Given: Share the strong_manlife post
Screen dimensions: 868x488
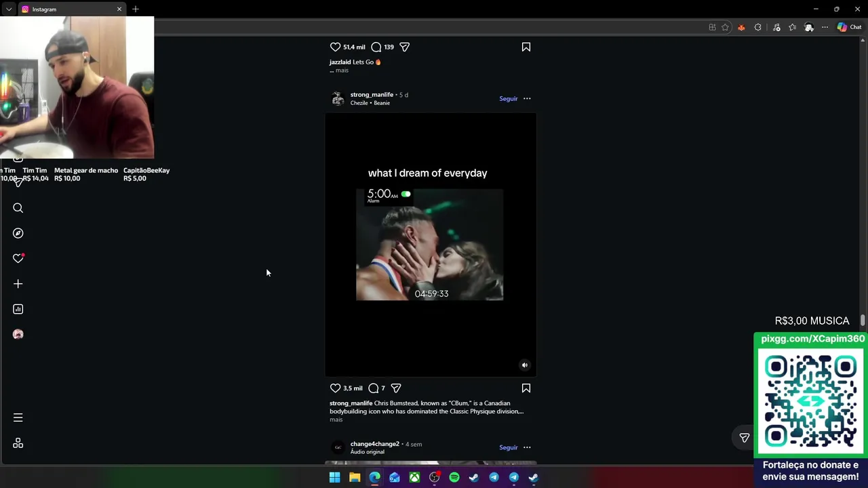Looking at the screenshot, I should click(396, 388).
